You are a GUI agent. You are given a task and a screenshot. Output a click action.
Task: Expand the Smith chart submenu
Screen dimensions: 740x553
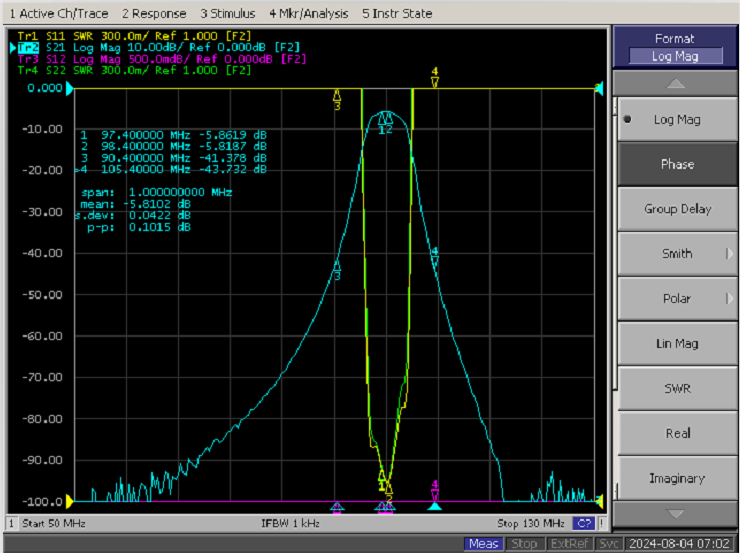coord(677,254)
